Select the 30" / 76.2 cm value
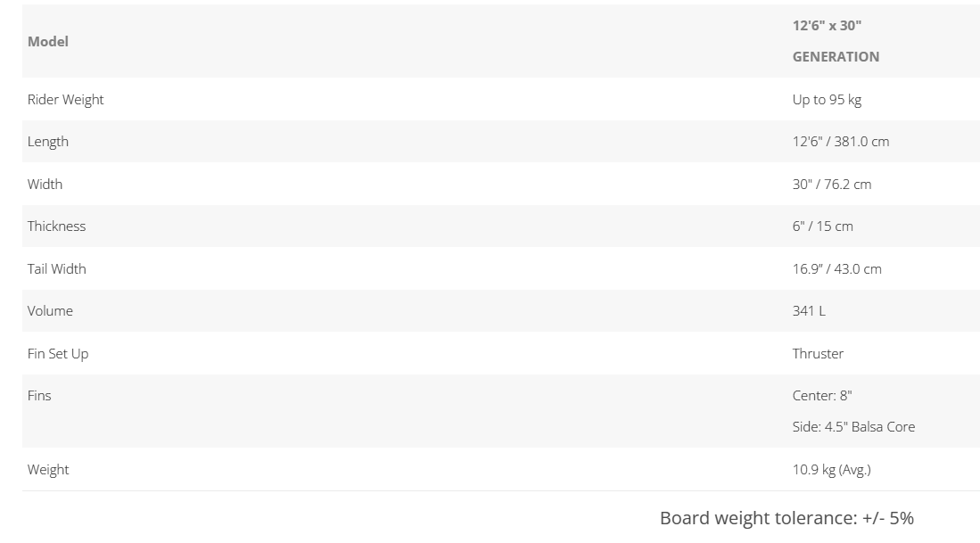The width and height of the screenshot is (980, 543). [831, 184]
